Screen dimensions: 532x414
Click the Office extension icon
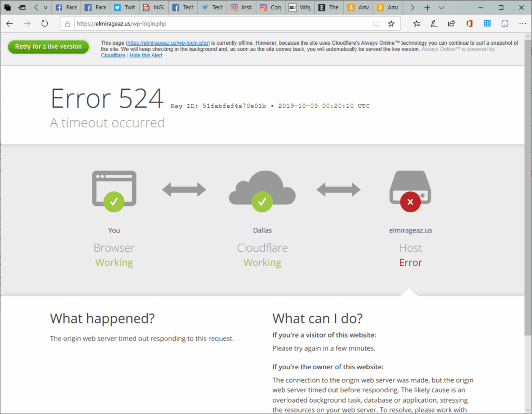pos(470,23)
